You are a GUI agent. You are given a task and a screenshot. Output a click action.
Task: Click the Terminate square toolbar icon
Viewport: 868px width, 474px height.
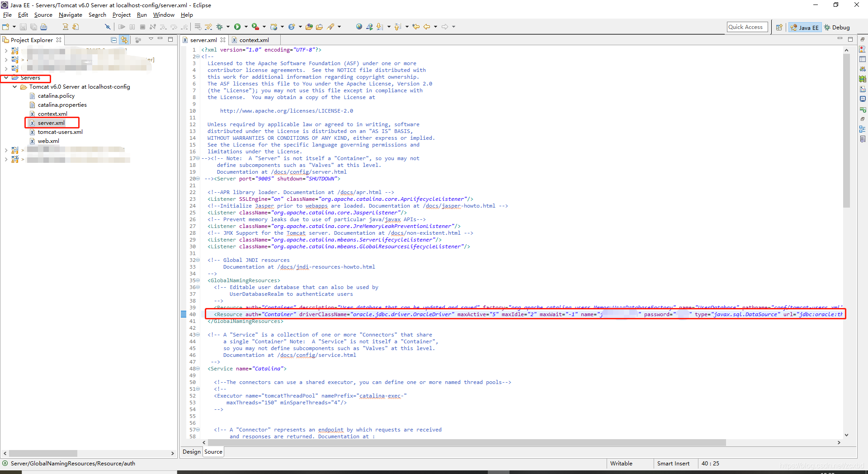tap(142, 27)
